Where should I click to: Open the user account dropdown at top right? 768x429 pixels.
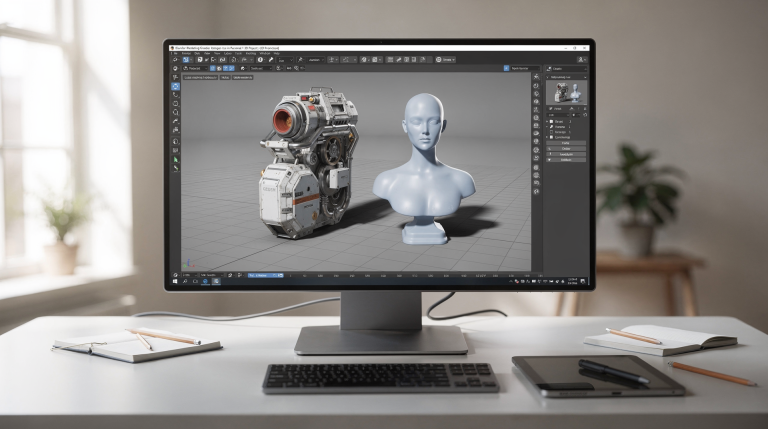[581, 60]
